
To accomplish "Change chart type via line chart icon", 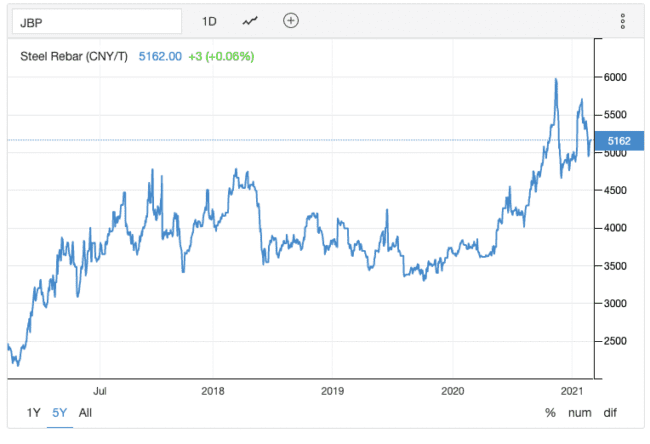I will (250, 21).
